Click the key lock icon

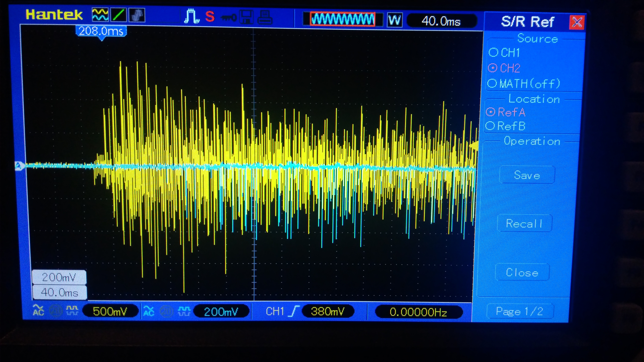(x=228, y=18)
